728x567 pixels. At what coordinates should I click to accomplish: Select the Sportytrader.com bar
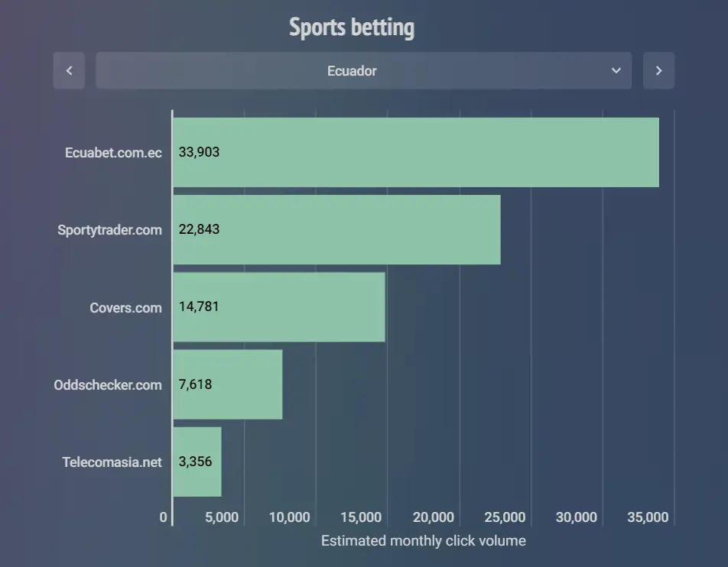pyautogui.click(x=336, y=230)
